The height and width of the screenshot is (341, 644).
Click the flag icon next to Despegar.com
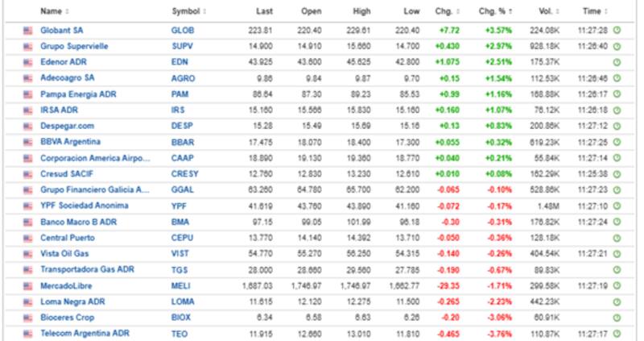pos(28,126)
